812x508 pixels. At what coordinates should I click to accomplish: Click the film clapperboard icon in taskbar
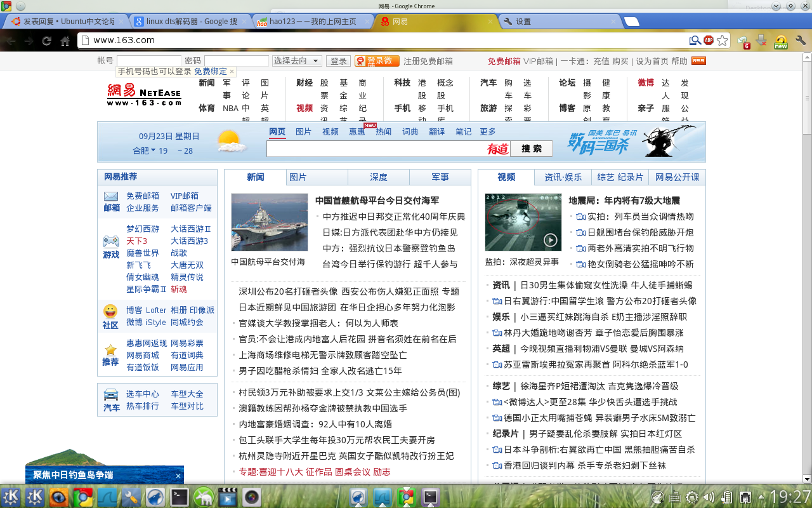click(228, 497)
